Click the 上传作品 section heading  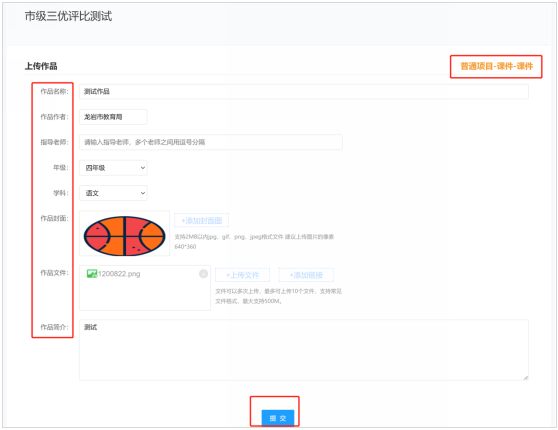41,66
